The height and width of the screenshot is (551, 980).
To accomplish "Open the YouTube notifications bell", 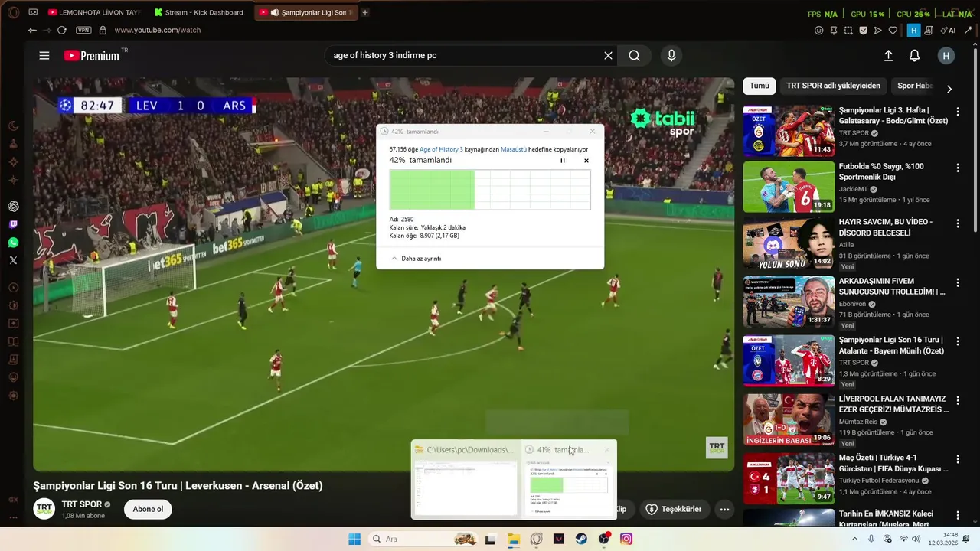I will pyautogui.click(x=914, y=56).
